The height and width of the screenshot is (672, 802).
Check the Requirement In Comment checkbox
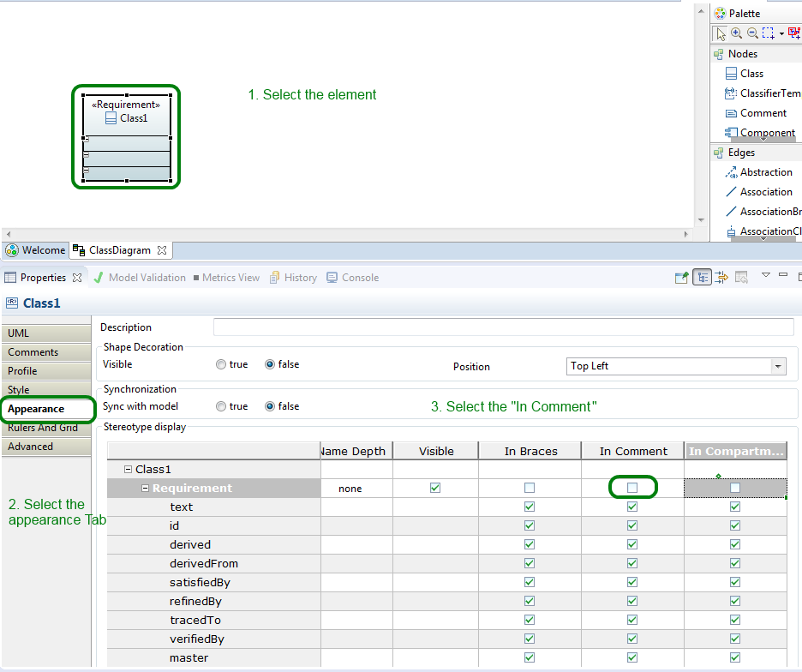tap(632, 488)
